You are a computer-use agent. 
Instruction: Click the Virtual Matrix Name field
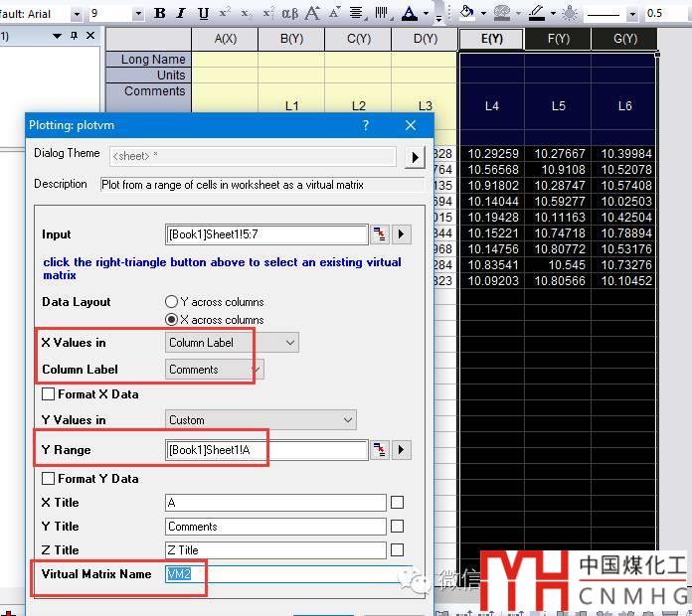pos(288,574)
